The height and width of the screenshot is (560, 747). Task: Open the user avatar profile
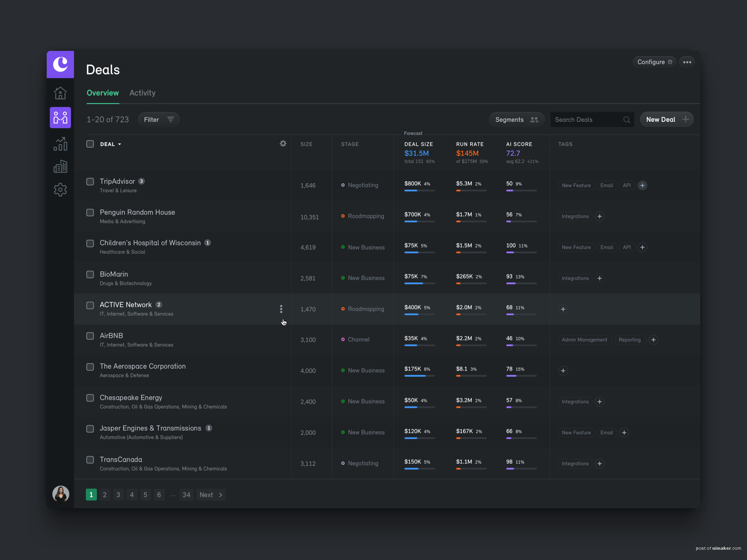(61, 494)
